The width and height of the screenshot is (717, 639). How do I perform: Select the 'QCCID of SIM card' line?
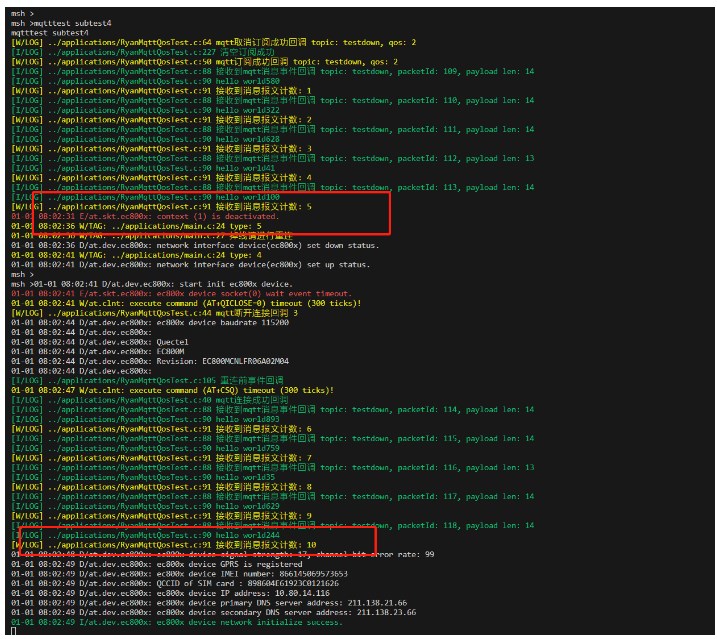[x=175, y=583]
